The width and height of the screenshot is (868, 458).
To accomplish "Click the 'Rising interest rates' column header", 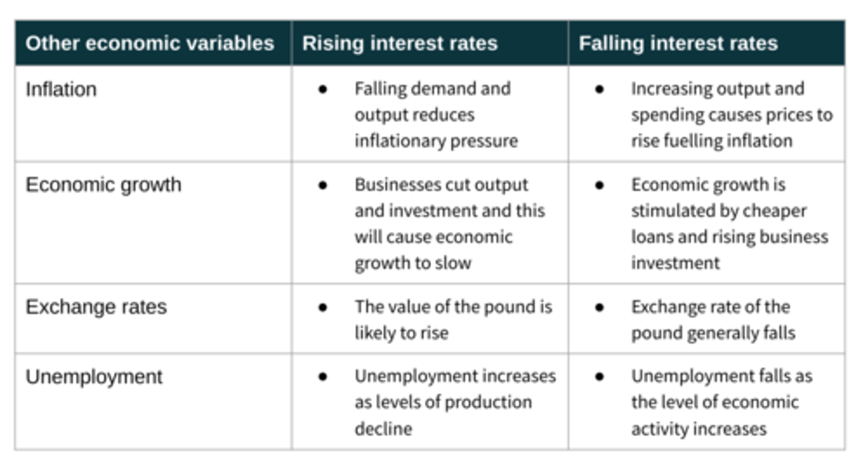I will click(x=400, y=43).
